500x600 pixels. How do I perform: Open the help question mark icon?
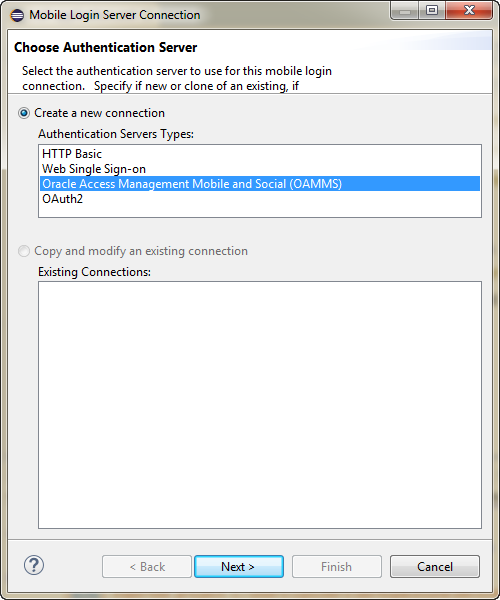(34, 565)
